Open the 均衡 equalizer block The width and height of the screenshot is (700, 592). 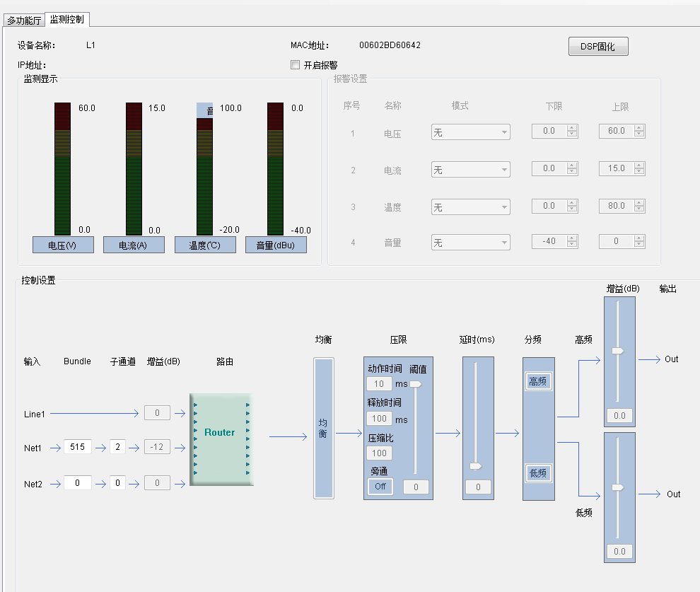coord(323,428)
